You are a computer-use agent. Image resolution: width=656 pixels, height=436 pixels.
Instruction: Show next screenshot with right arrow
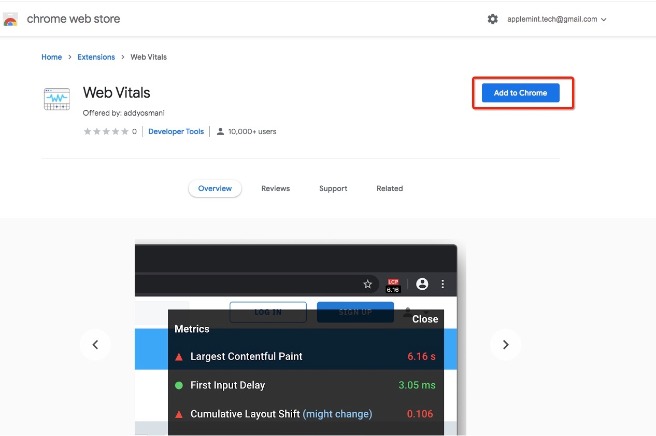coord(505,344)
